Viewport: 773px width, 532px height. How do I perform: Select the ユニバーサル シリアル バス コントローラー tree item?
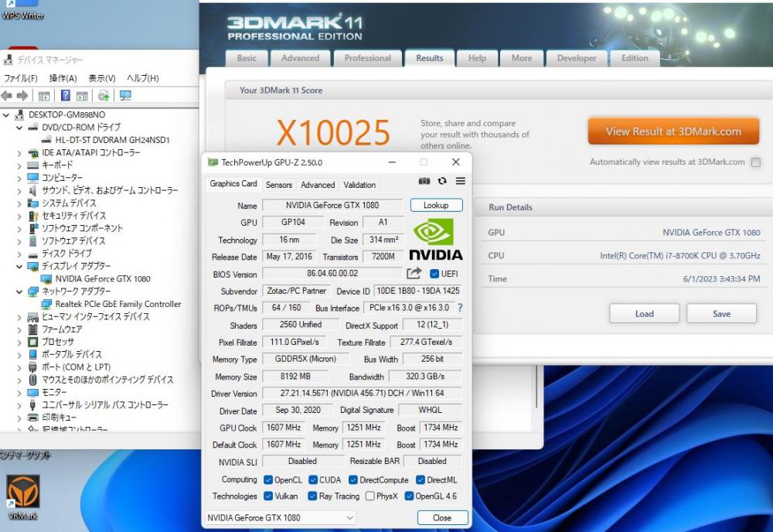(104, 404)
